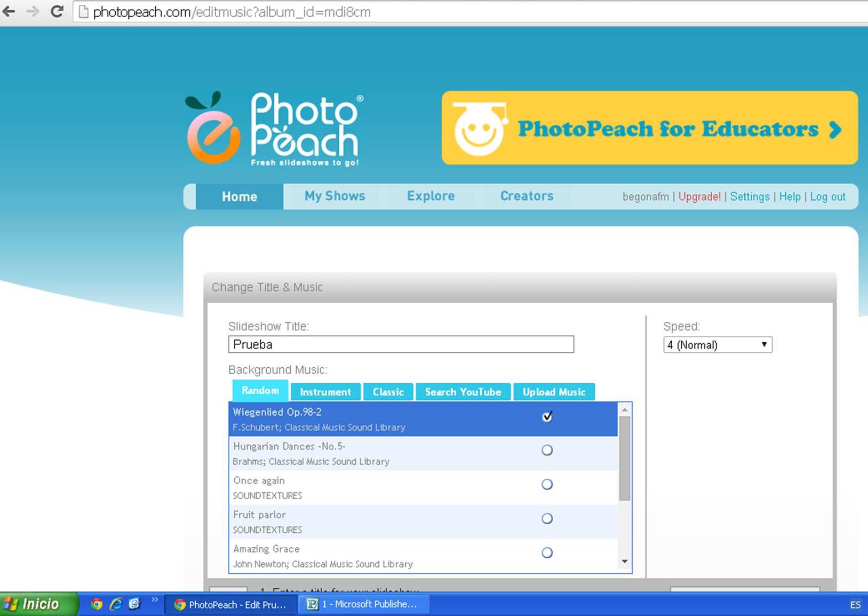Image resolution: width=868 pixels, height=616 pixels.
Task: Open the Search YouTube tab
Action: coord(463,392)
